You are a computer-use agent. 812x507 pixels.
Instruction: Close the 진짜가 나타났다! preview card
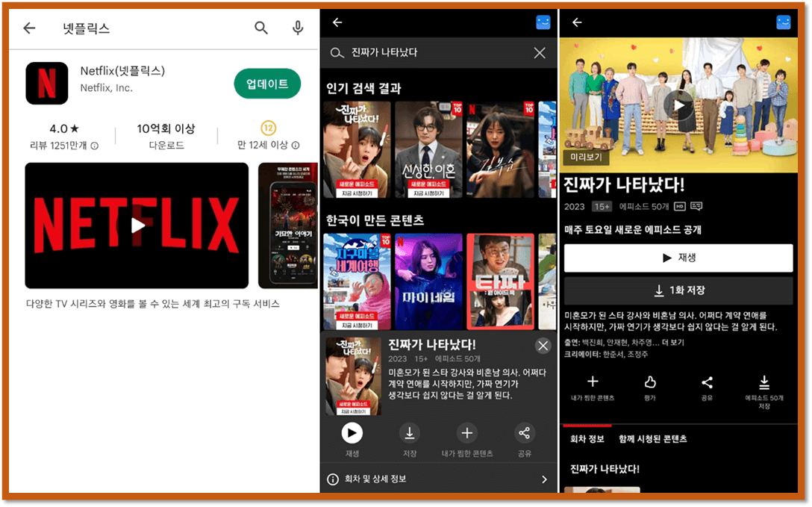[x=543, y=346]
